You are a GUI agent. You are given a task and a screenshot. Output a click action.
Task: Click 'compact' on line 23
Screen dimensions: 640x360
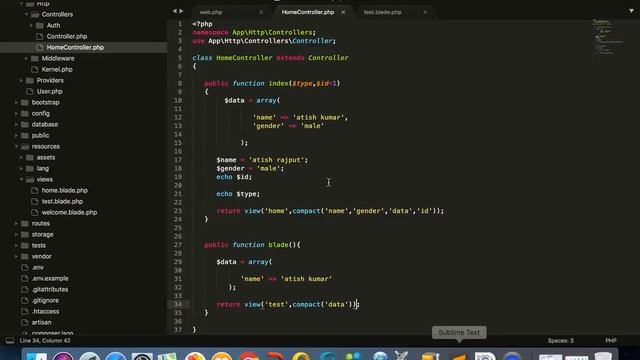coord(306,211)
